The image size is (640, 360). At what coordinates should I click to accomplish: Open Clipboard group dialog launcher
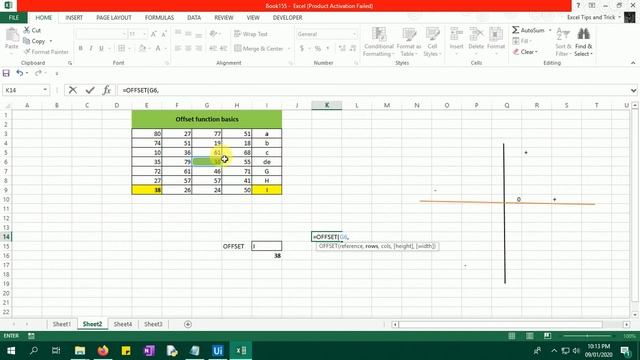[x=70, y=63]
